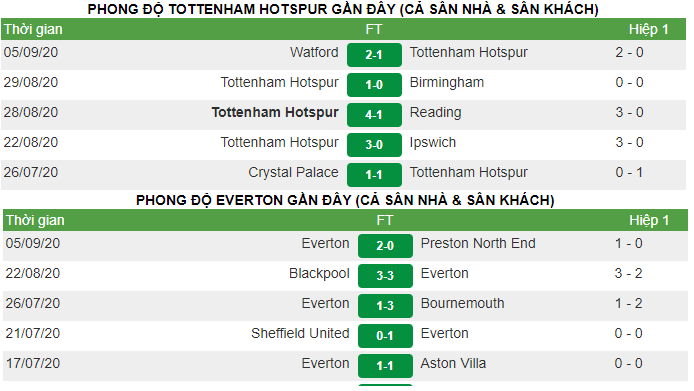
Task: Click the 2-1 Watford vs Tottenham score
Action: [374, 55]
